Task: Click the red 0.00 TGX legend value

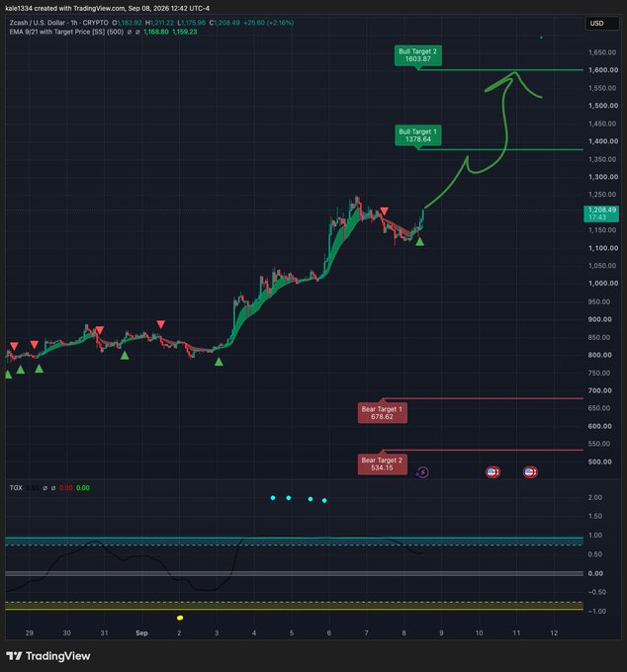Action: pyautogui.click(x=66, y=488)
